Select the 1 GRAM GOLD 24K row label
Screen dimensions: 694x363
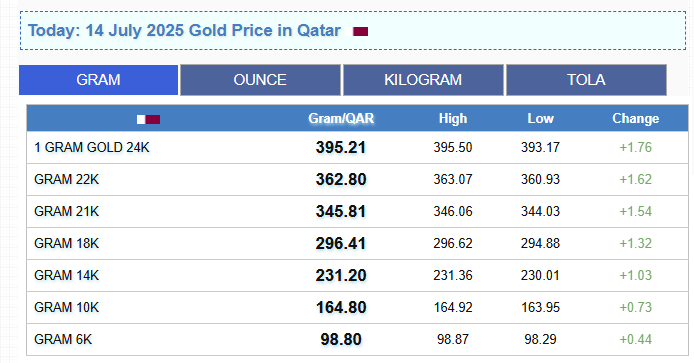point(92,147)
